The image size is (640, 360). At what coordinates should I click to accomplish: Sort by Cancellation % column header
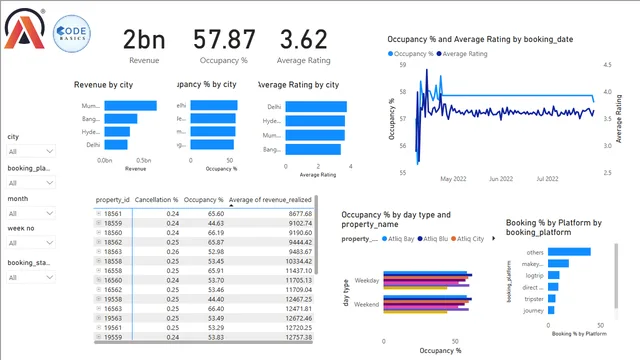156,200
